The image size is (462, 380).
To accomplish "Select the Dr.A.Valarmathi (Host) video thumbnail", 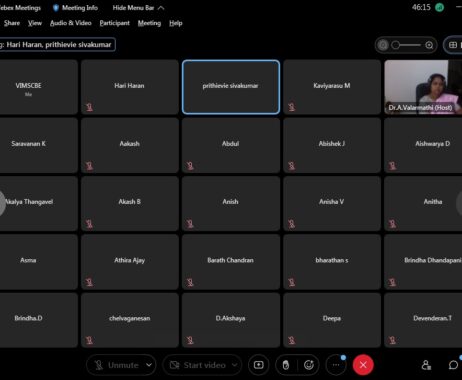I will click(423, 87).
